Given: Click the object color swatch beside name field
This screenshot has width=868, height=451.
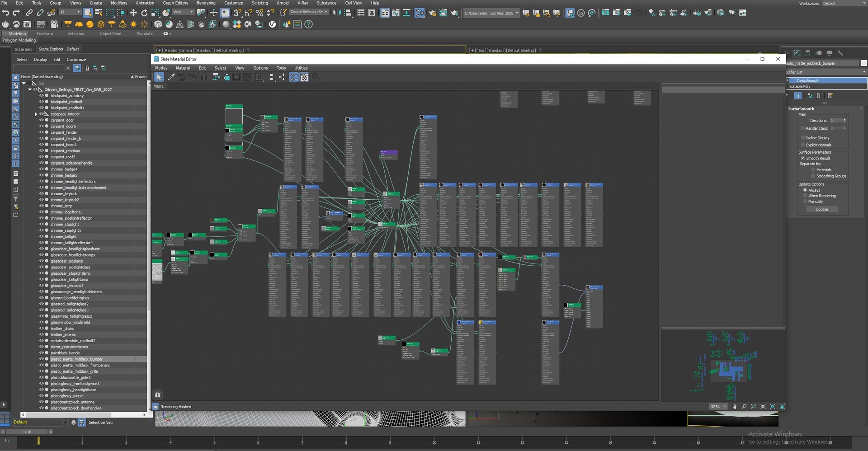Looking at the screenshot, I should (864, 63).
